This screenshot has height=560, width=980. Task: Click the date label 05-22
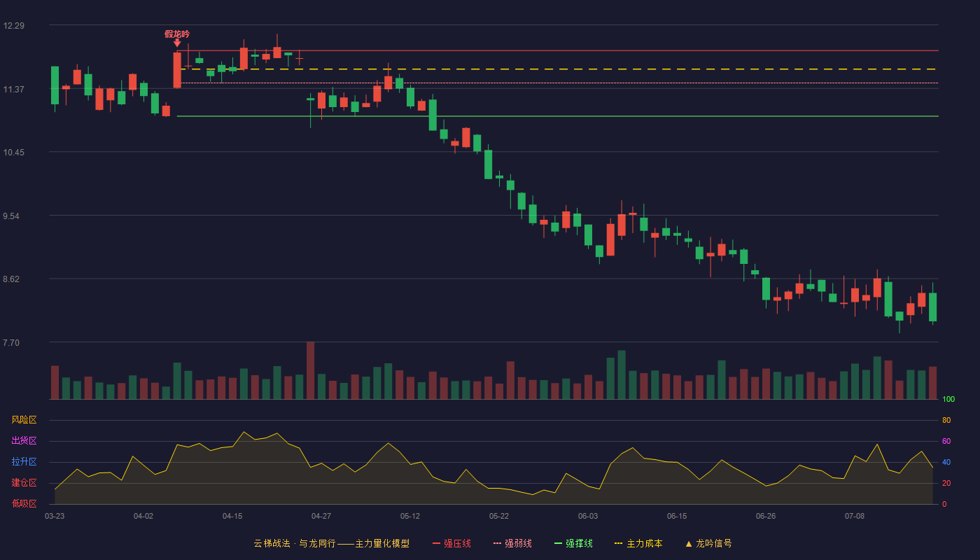[x=499, y=516]
